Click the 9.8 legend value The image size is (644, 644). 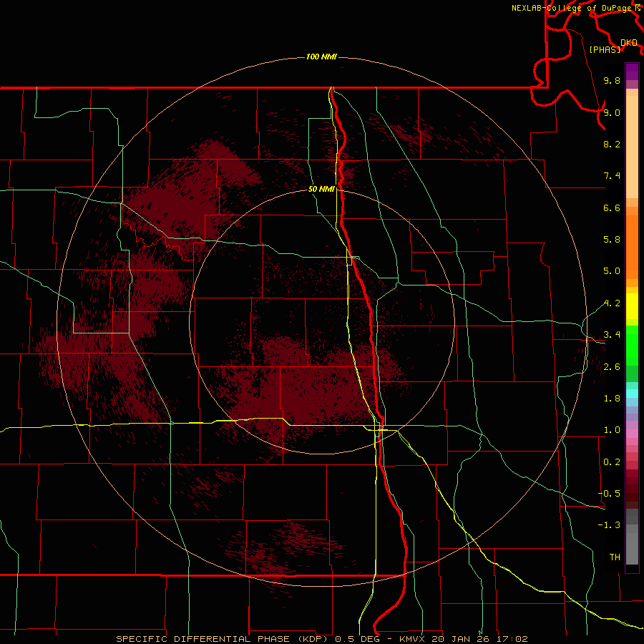tap(612, 80)
